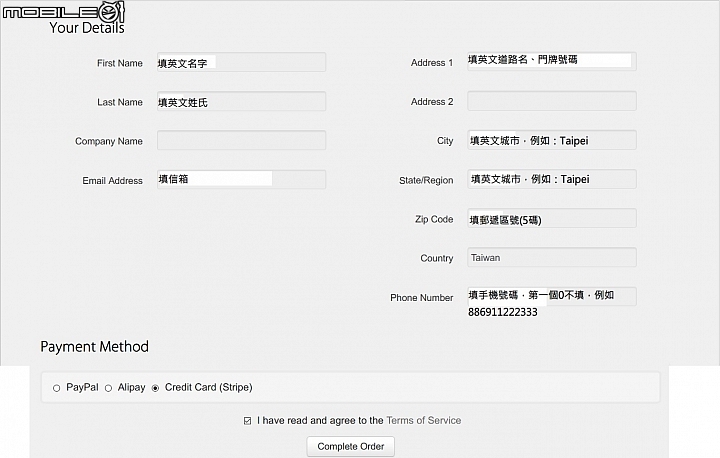
Task: Select the Alipay payment option
Action: pyautogui.click(x=108, y=388)
